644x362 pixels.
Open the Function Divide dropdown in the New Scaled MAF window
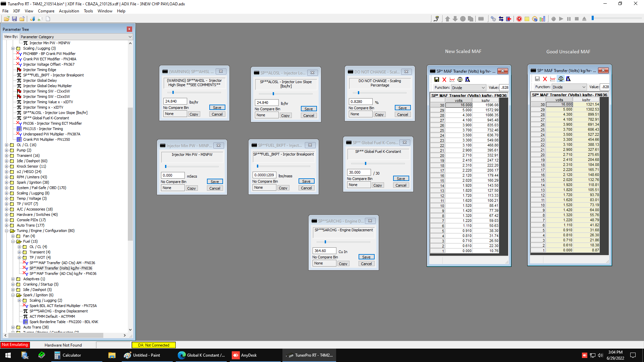coord(468,88)
